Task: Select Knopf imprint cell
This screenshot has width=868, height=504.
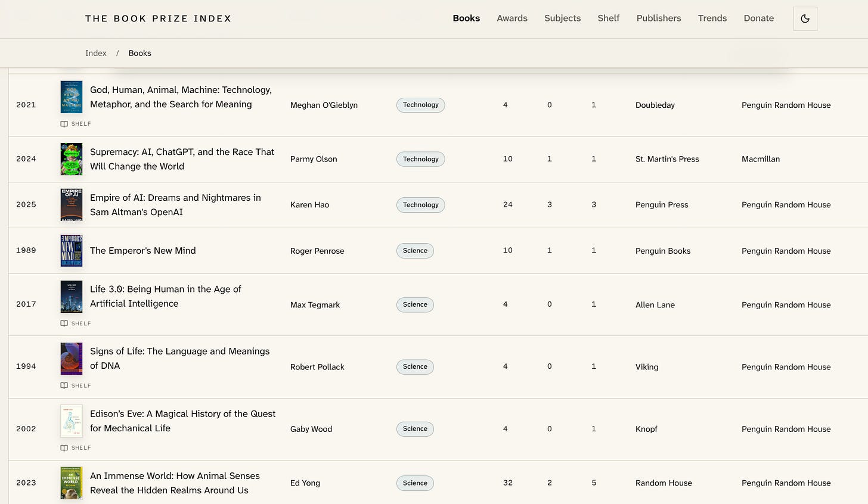Action: tap(646, 429)
